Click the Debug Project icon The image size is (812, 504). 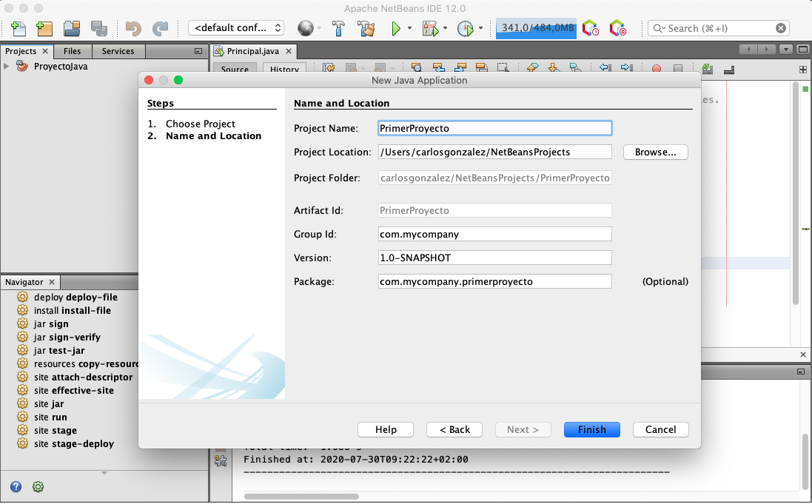coord(430,28)
